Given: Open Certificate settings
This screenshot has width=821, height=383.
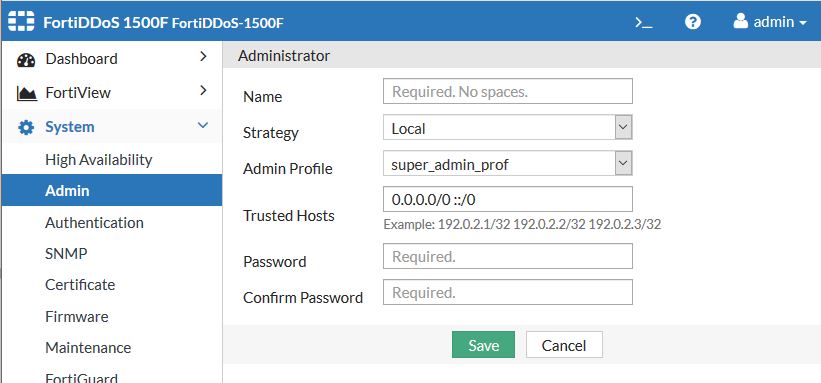Looking at the screenshot, I should click(x=80, y=284).
